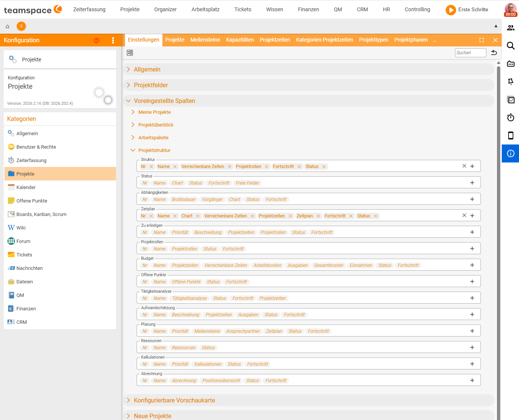Image resolution: width=519 pixels, height=420 pixels.
Task: Close the settings panel with X
Action: 495,40
